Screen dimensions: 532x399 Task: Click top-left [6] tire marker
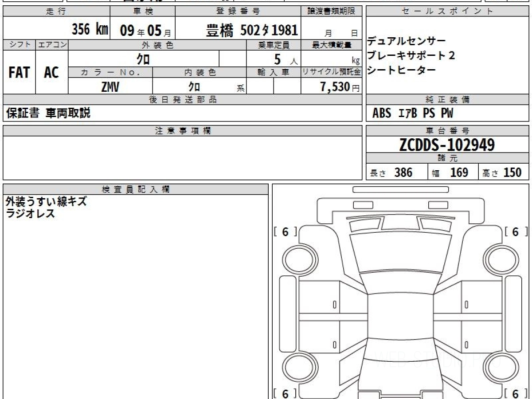click(285, 232)
